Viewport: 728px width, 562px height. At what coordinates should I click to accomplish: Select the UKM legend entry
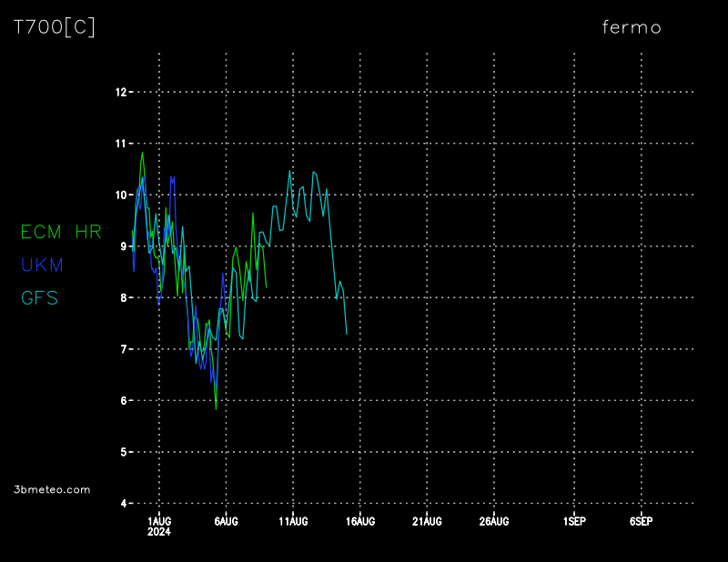coord(42,265)
